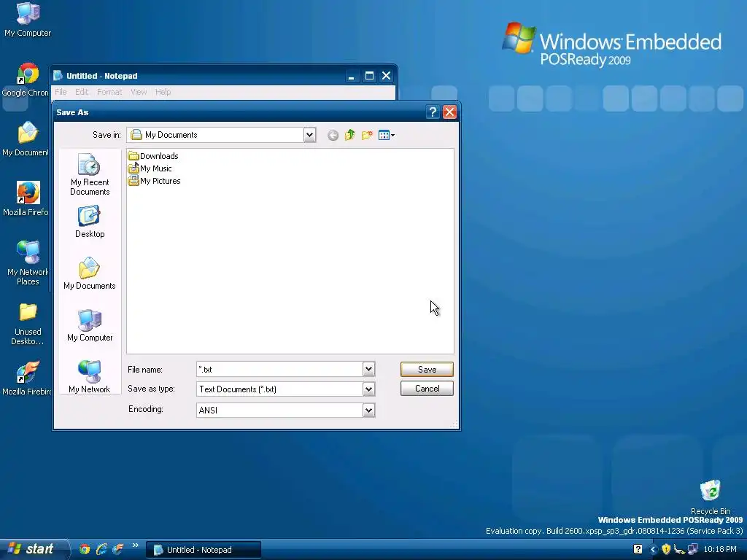
Task: Open the Start menu
Action: click(x=34, y=549)
